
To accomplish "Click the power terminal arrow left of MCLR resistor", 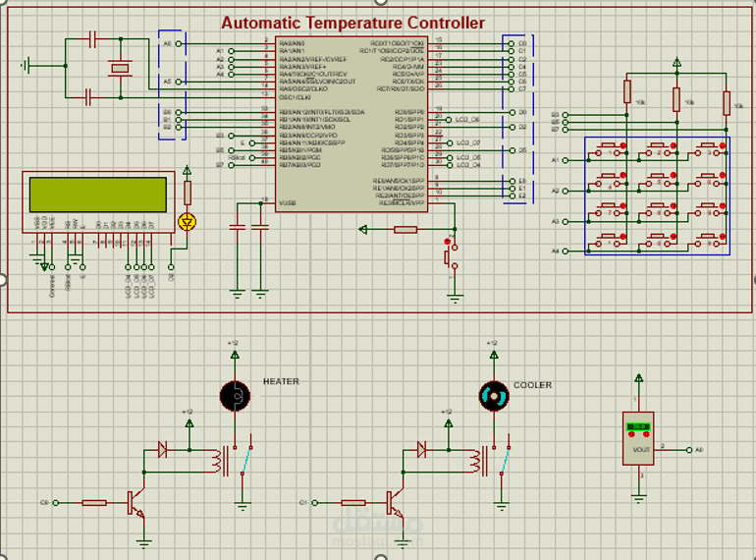I will coord(363,230).
